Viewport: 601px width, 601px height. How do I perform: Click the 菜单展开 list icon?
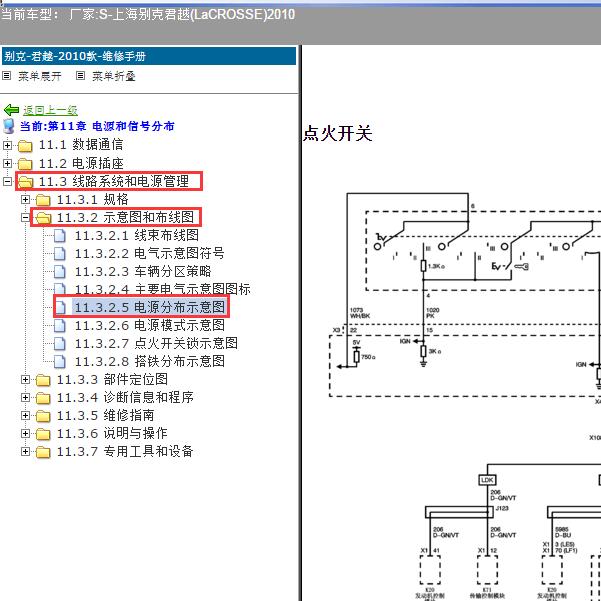7,76
